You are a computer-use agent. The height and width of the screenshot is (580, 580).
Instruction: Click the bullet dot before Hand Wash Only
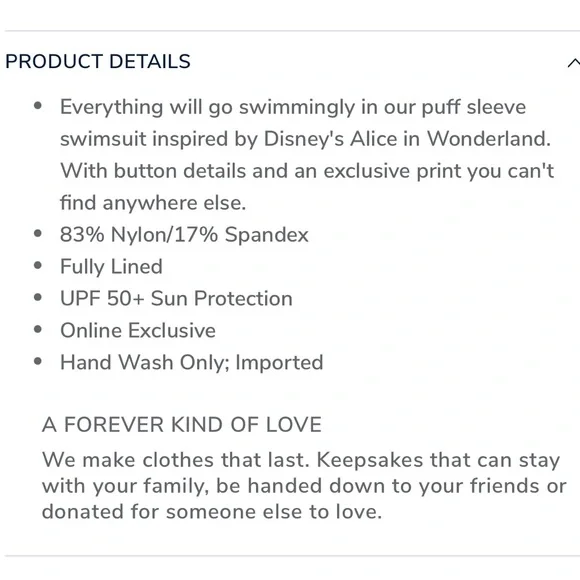pos(38,361)
